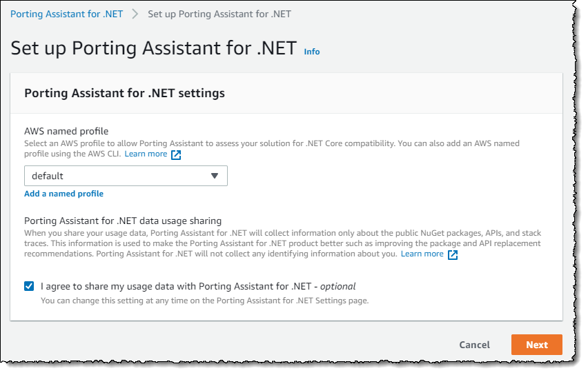Click the "AWS named profile" field label
The width and height of the screenshot is (588, 375).
tap(66, 131)
